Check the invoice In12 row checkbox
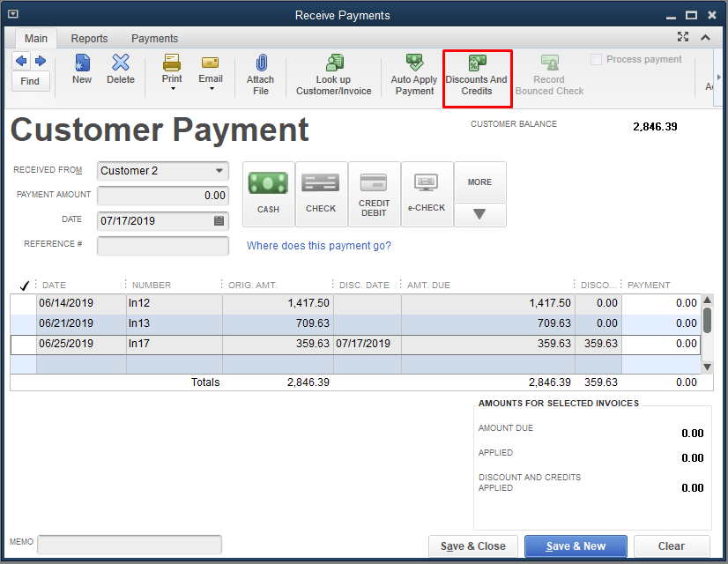728x564 pixels. (x=24, y=303)
